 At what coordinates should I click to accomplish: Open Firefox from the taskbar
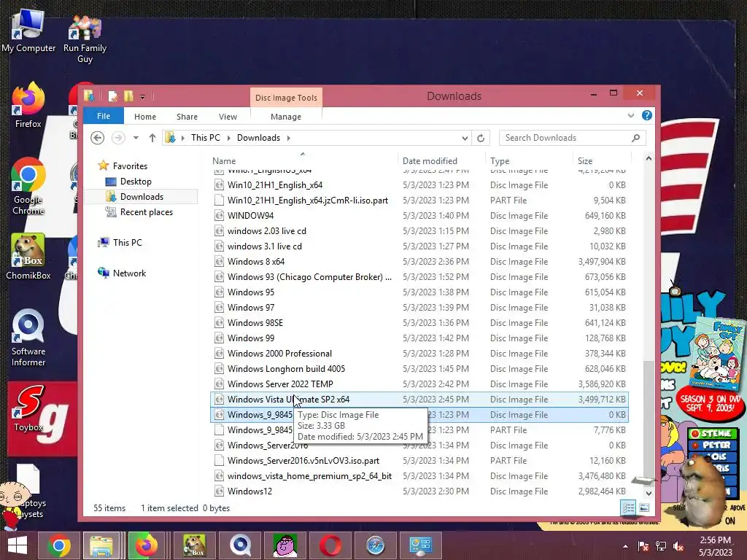click(146, 545)
